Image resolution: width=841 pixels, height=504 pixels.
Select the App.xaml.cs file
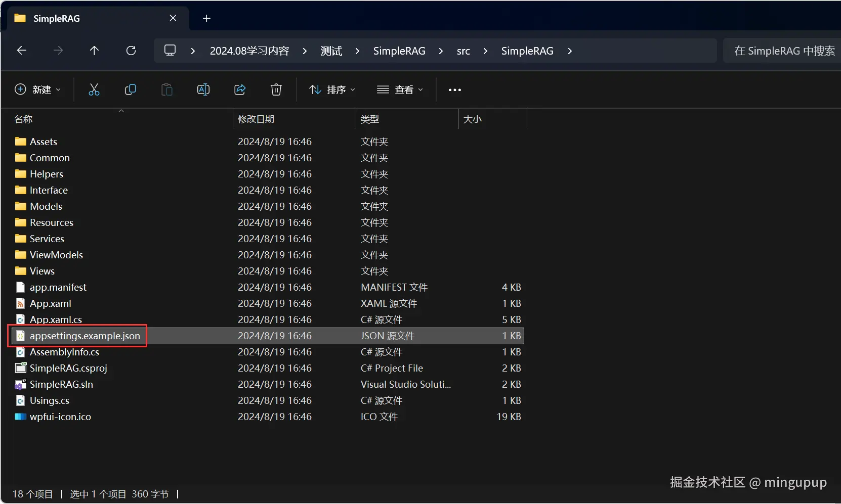click(x=56, y=319)
